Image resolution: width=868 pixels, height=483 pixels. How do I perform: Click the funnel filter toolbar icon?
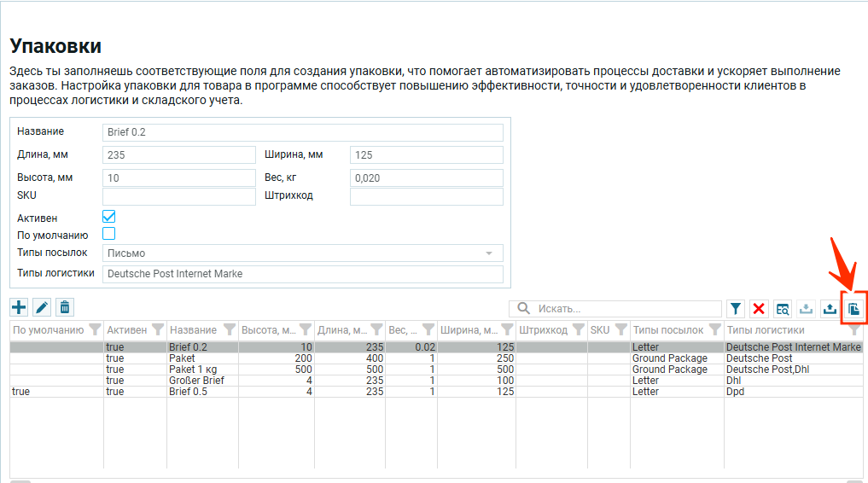[x=736, y=309]
